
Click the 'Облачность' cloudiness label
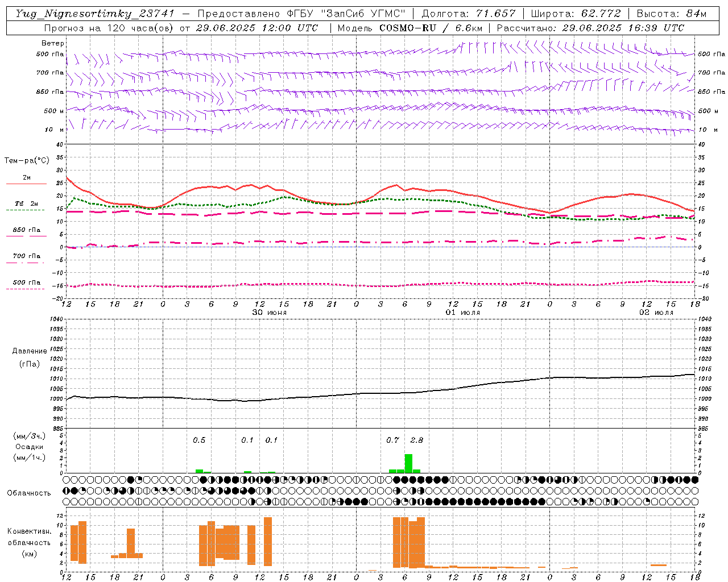pyautogui.click(x=29, y=493)
